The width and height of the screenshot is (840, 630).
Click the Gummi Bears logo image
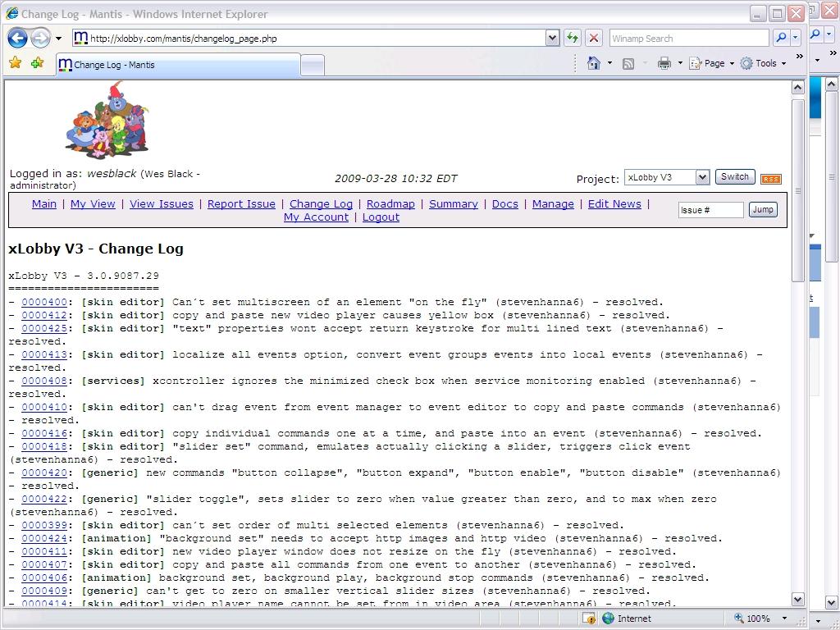pyautogui.click(x=107, y=120)
